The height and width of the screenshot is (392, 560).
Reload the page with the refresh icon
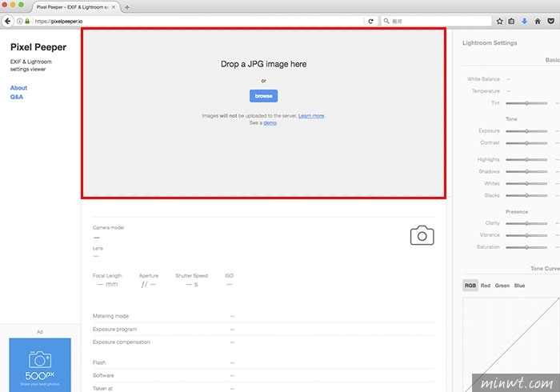(370, 21)
